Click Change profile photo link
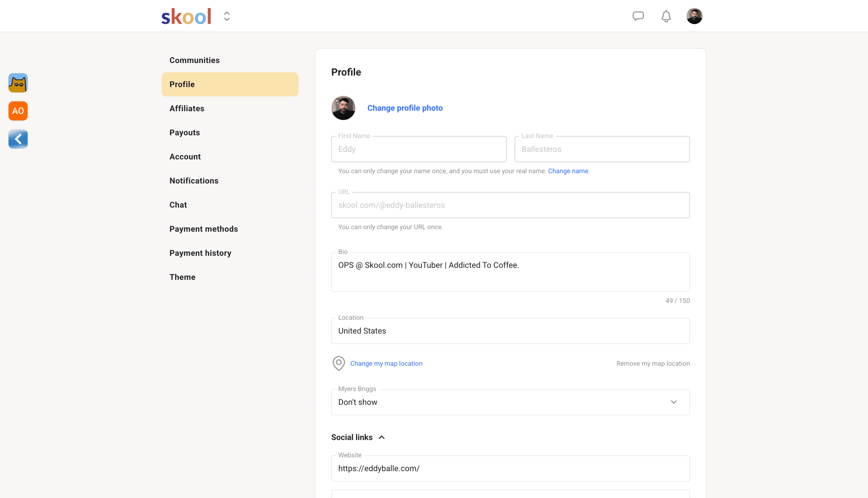 pos(405,108)
